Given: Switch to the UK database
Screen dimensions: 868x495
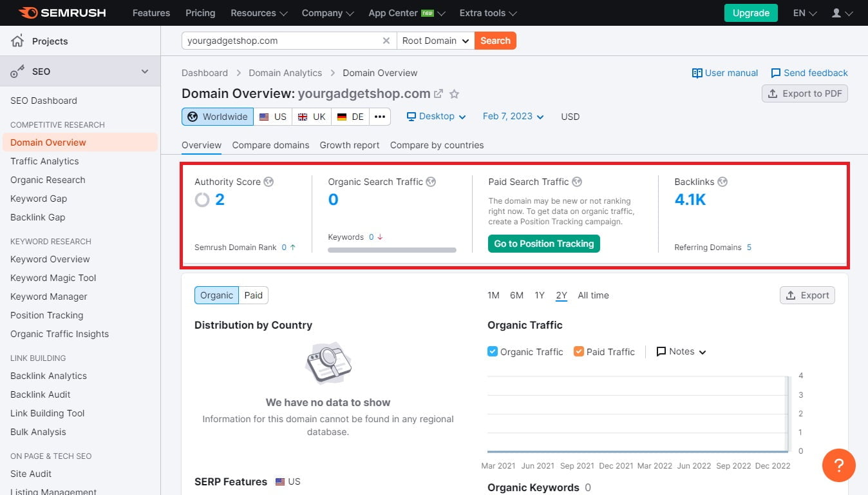Looking at the screenshot, I should [x=312, y=117].
